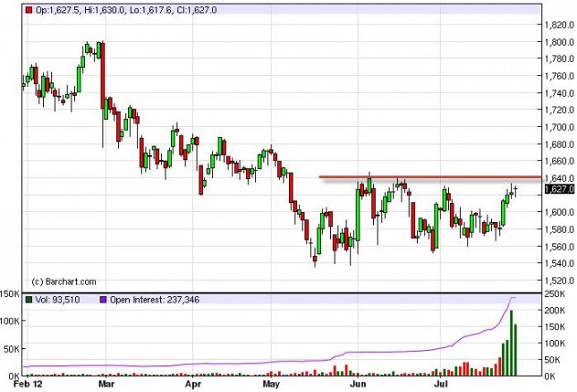Click the 1,660.0 price axis label
This screenshot has height=392, width=577.
tap(559, 161)
